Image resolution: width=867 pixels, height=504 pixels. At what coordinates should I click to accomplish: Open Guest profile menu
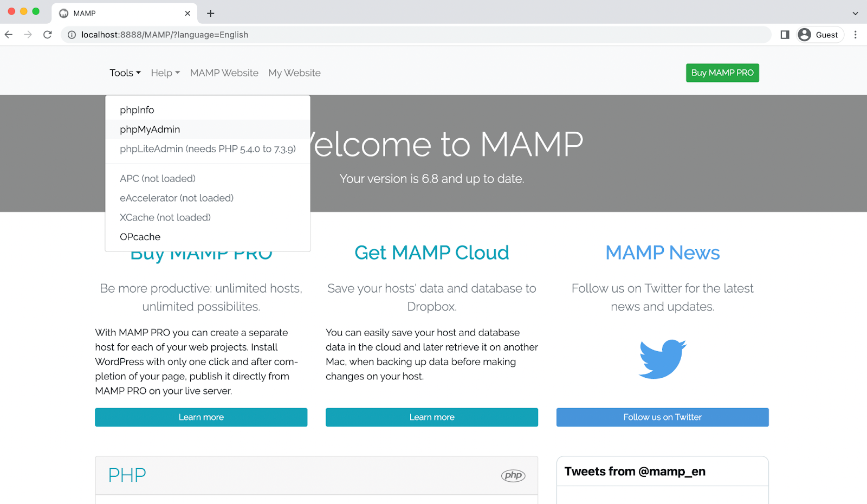820,35
